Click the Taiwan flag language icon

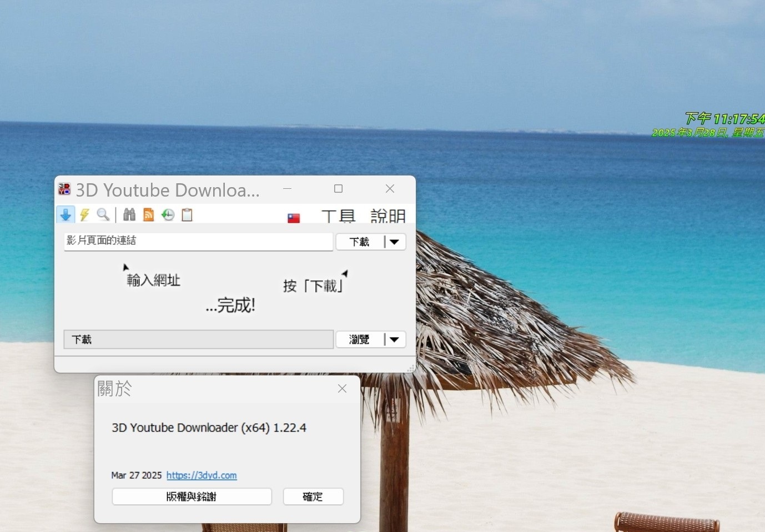[x=294, y=218]
